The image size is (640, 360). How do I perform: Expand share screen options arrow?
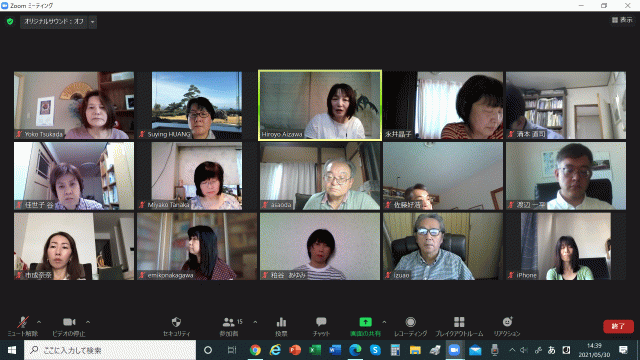[x=384, y=322]
